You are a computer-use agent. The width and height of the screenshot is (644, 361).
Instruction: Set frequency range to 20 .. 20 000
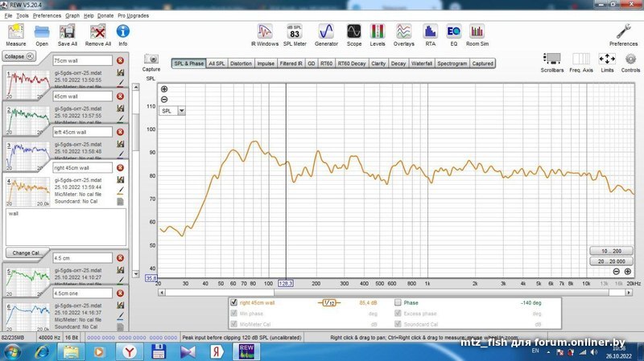611,261
